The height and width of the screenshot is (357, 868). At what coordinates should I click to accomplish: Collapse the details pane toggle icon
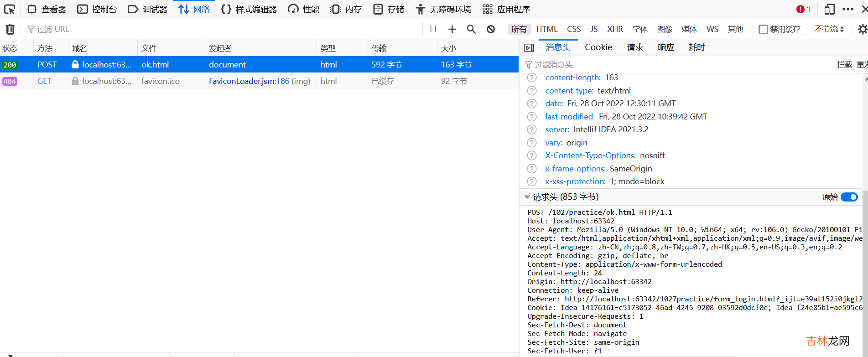point(529,47)
